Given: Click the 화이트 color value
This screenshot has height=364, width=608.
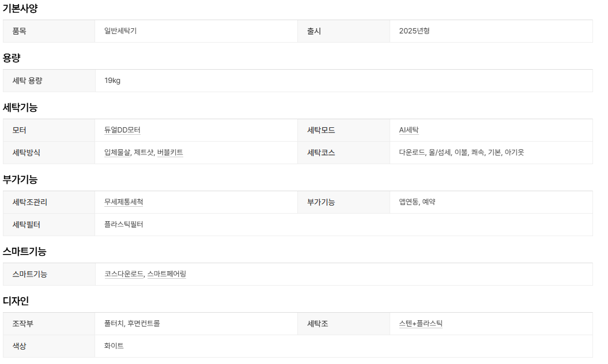Looking at the screenshot, I should point(114,346).
